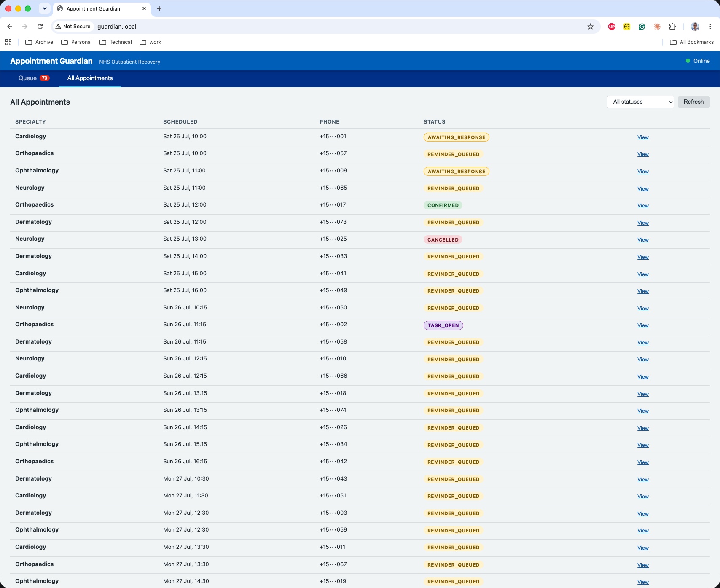Click phone number +15•••059
This screenshot has width=720, height=588.
[x=333, y=530]
